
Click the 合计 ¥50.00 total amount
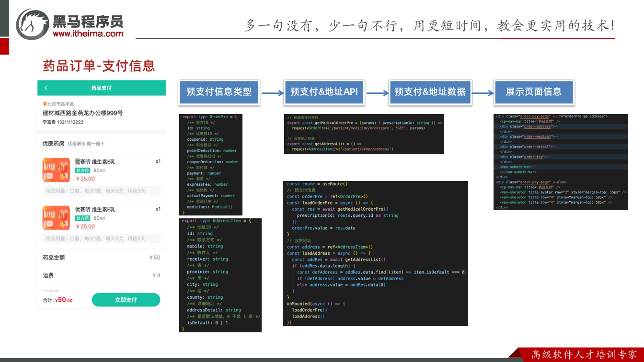point(57,300)
